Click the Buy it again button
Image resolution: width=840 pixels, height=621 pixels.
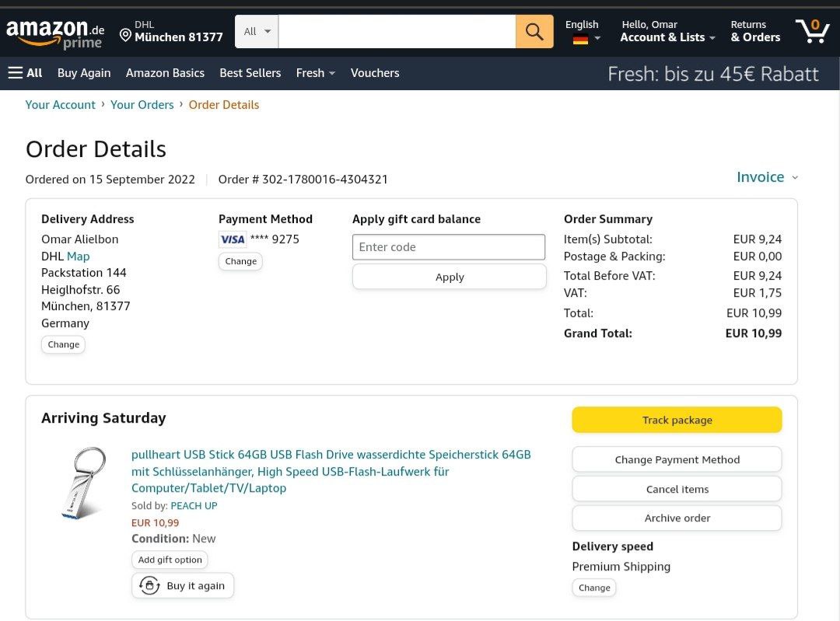[183, 586]
